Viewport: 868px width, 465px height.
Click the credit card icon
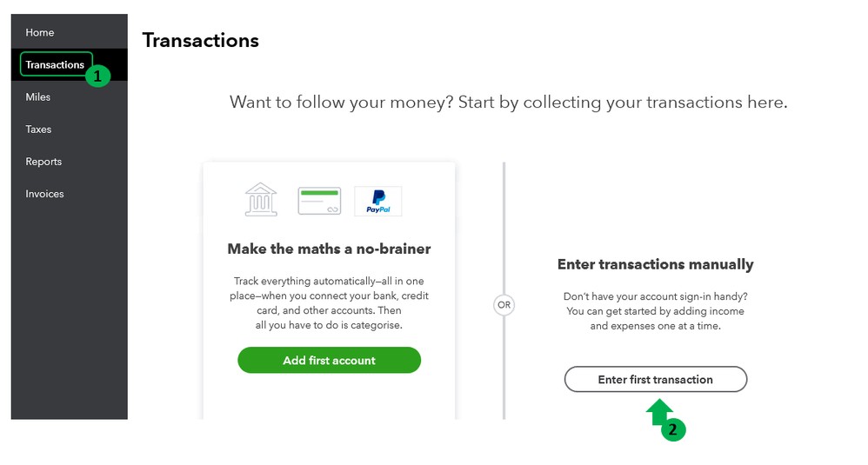pos(319,201)
